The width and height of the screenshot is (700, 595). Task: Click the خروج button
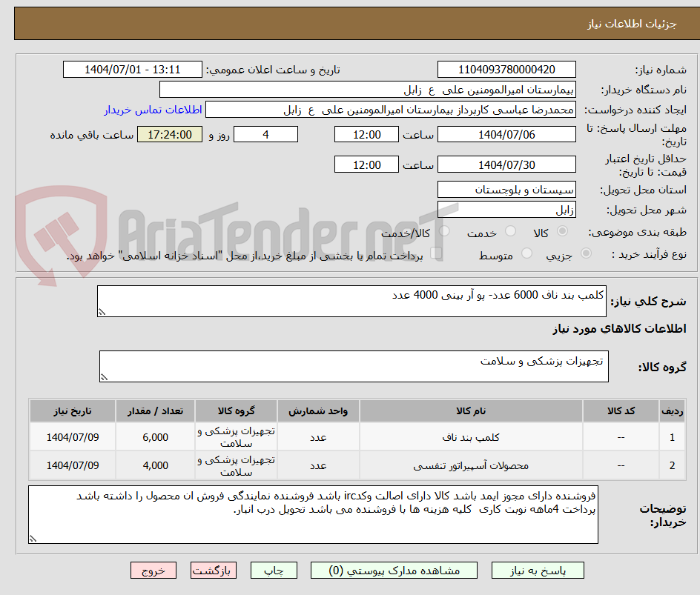(x=153, y=570)
